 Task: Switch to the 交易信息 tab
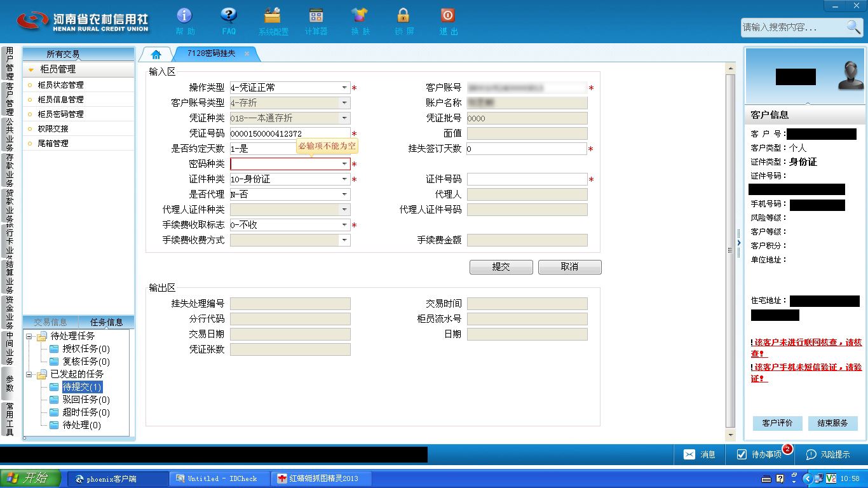click(50, 322)
